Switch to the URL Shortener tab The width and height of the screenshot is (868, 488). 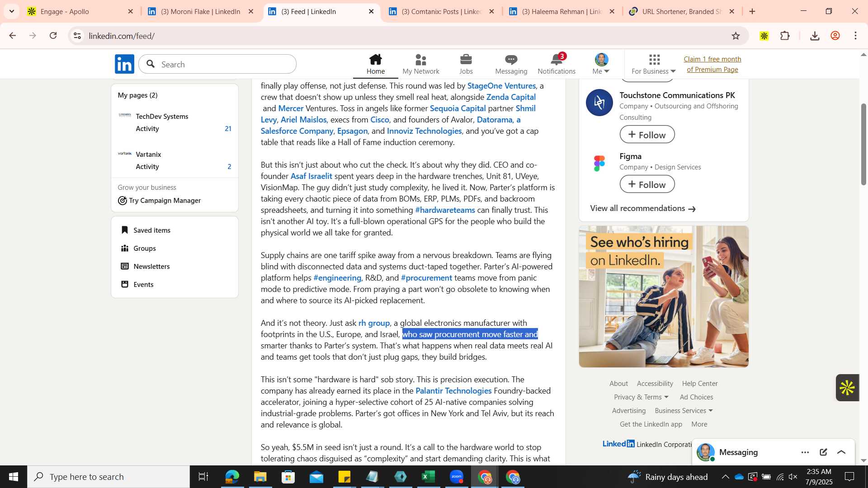682,12
